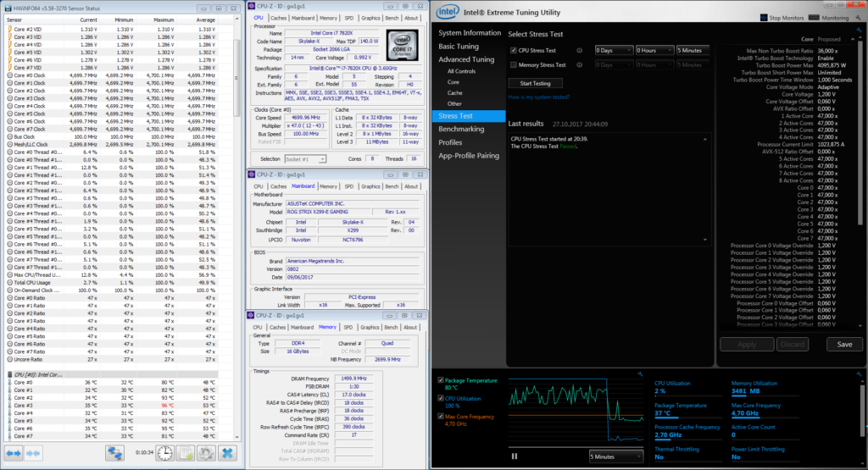Click the expand columns arrows icon in HWiNFO
Image resolution: width=868 pixels, height=470 pixels.
click(14, 453)
